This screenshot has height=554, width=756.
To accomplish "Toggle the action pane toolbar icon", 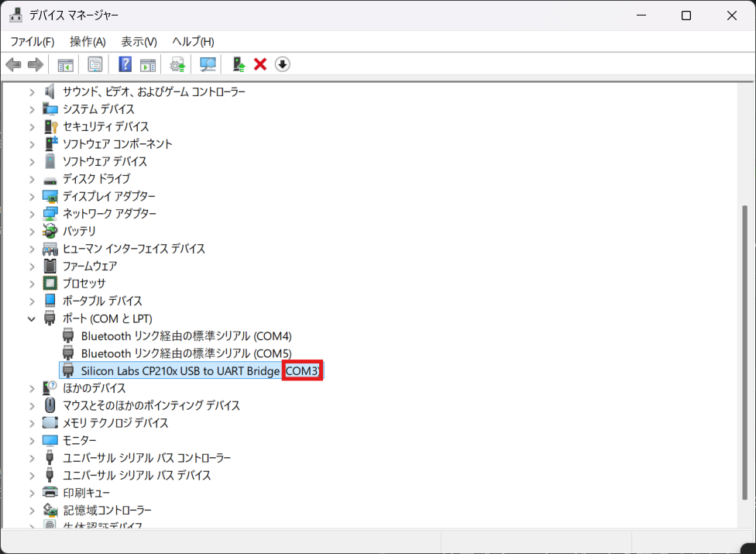I will pyautogui.click(x=147, y=64).
